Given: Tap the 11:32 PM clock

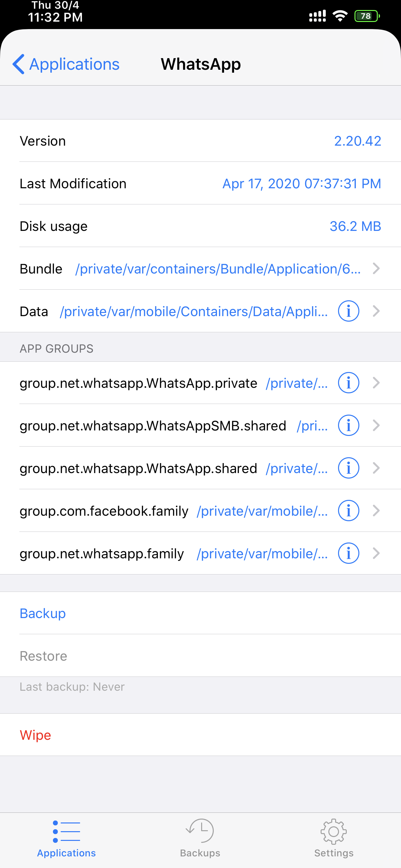Looking at the screenshot, I should click(x=55, y=17).
